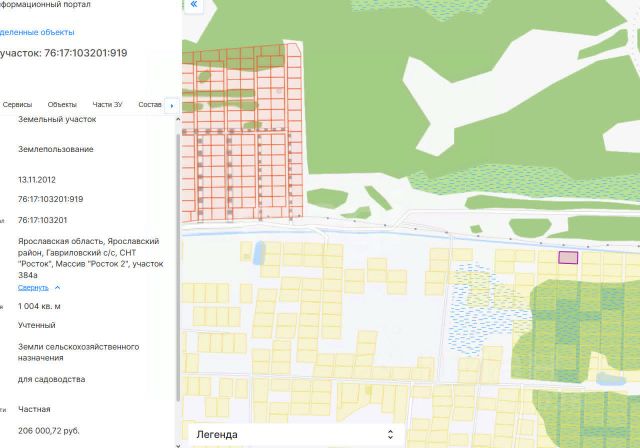The image size is (640, 448).
Task: Click the sidebar scrollbar up arrow
Action: click(x=178, y=120)
